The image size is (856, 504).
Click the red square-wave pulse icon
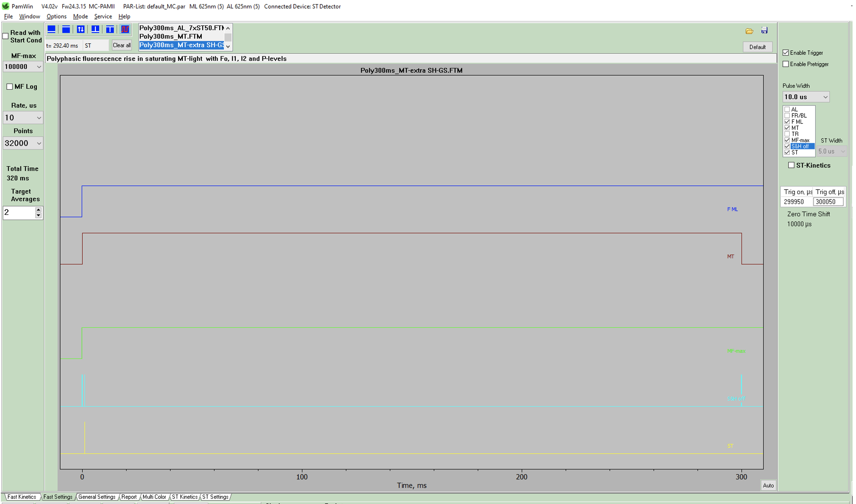[125, 29]
